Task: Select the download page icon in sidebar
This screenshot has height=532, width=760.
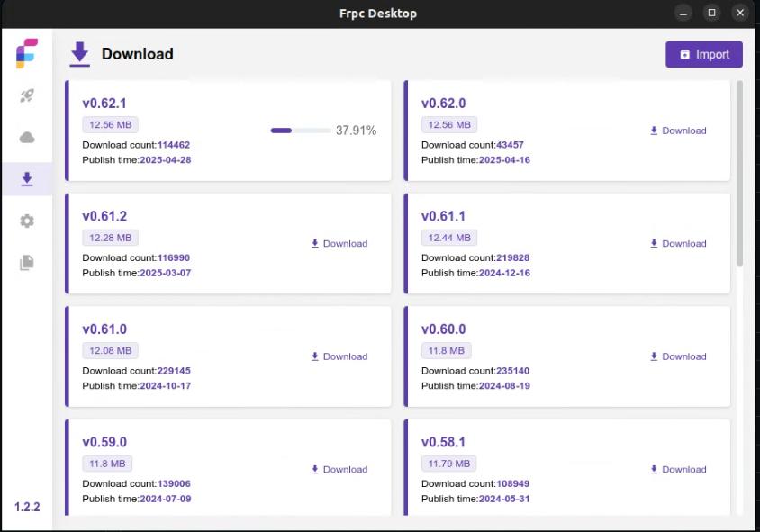Action: click(27, 179)
